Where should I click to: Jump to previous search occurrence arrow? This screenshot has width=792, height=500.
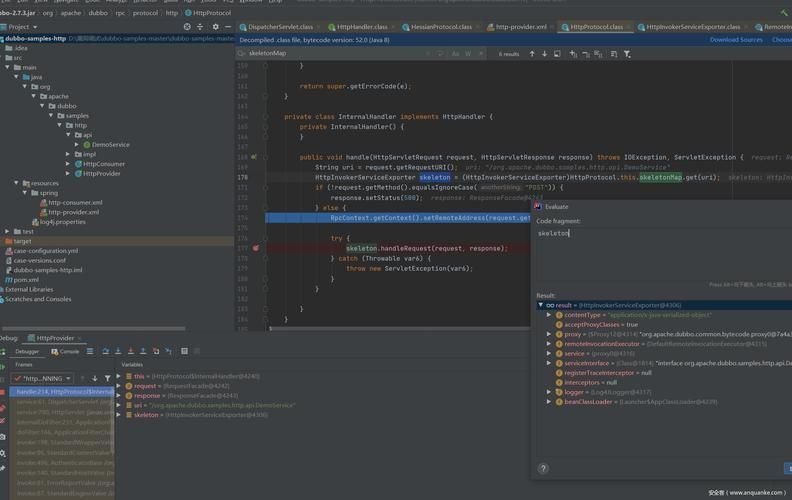click(x=532, y=54)
